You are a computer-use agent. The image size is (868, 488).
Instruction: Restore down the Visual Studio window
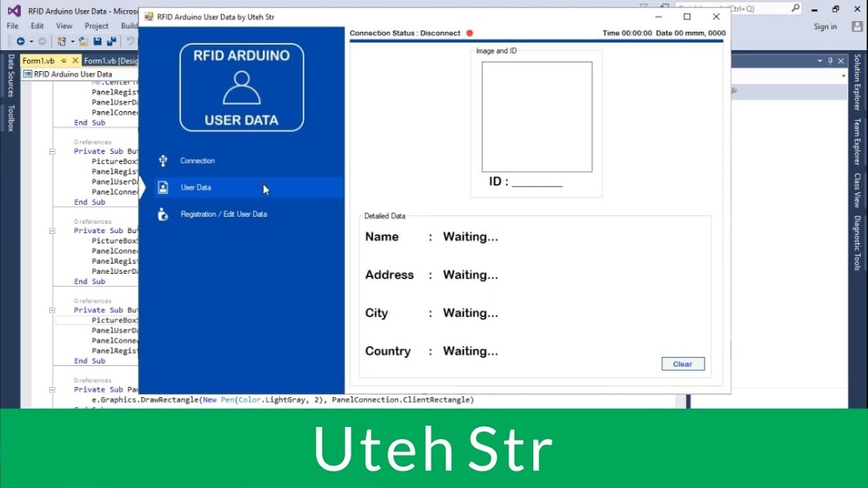click(835, 9)
